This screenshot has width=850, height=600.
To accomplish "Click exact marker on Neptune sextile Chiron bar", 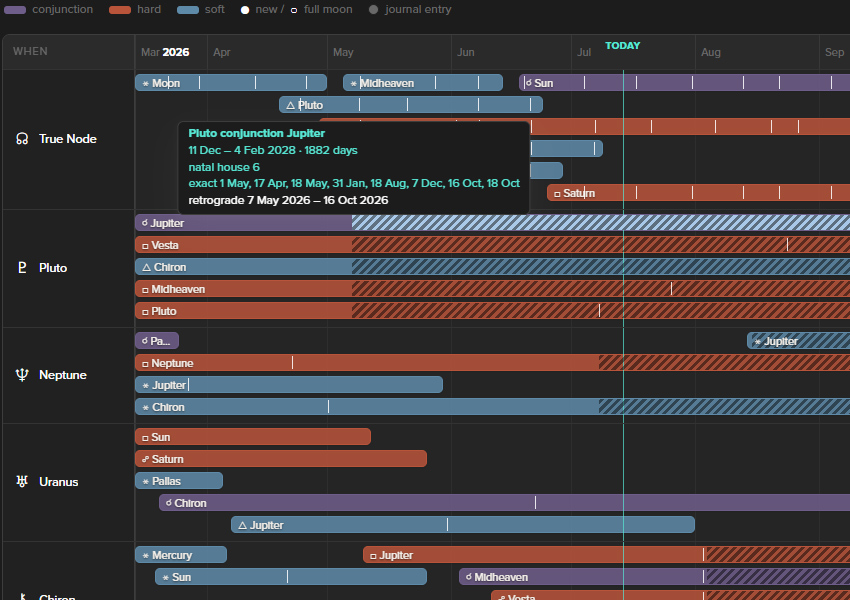I will point(329,407).
